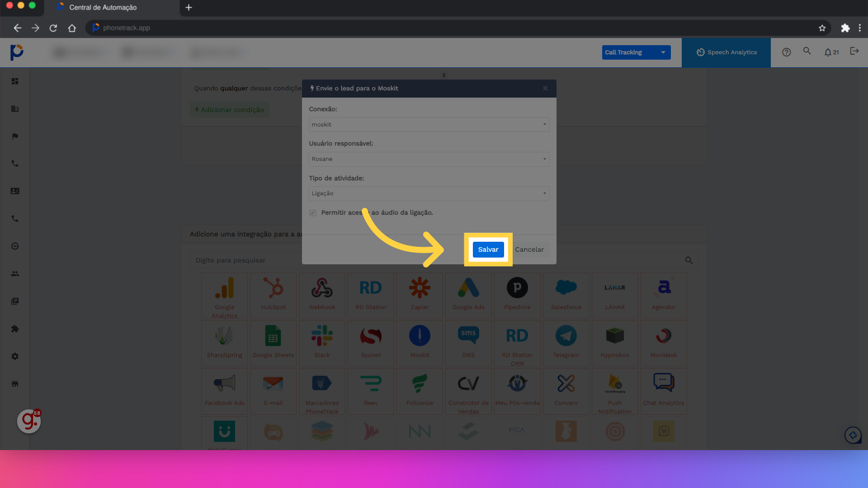The image size is (868, 488).
Task: Switch to Speech Analytics
Action: point(726,52)
